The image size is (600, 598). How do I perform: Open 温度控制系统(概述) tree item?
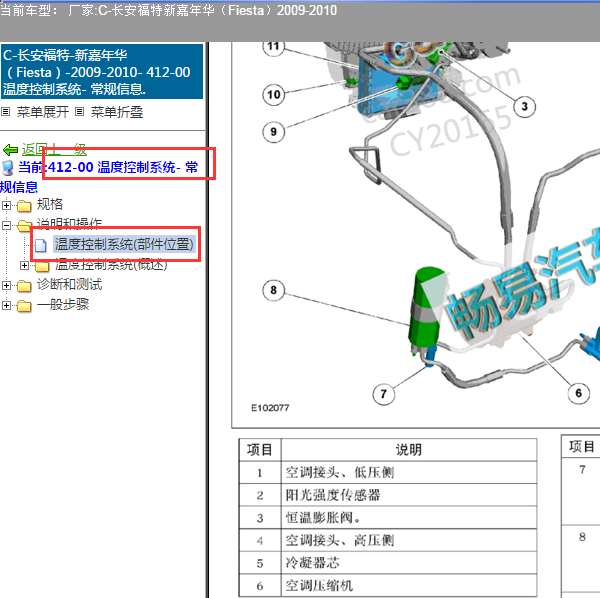[x=111, y=264]
